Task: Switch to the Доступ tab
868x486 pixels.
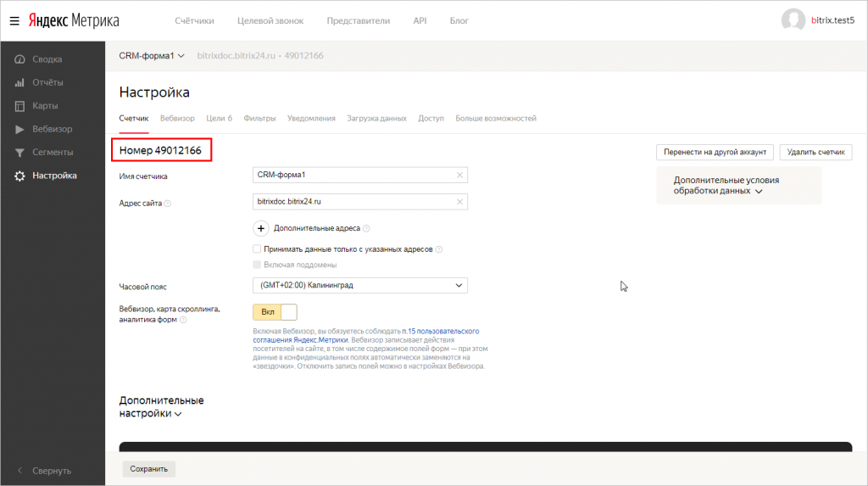Action: tap(431, 119)
